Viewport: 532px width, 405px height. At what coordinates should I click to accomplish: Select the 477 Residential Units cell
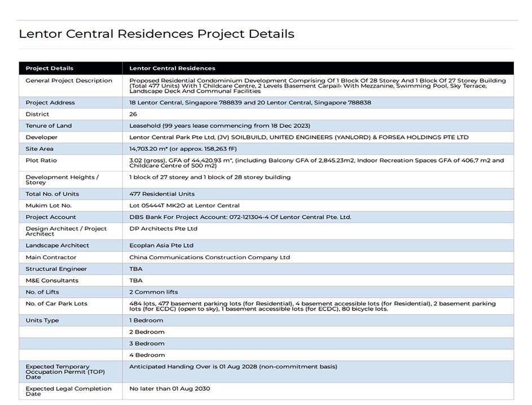tap(162, 194)
